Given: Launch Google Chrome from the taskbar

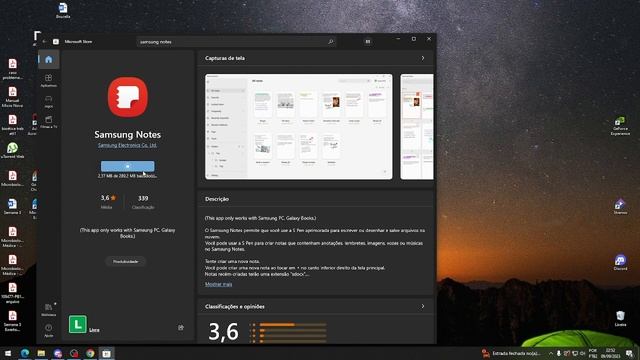Looking at the screenshot, I should (x=90, y=353).
